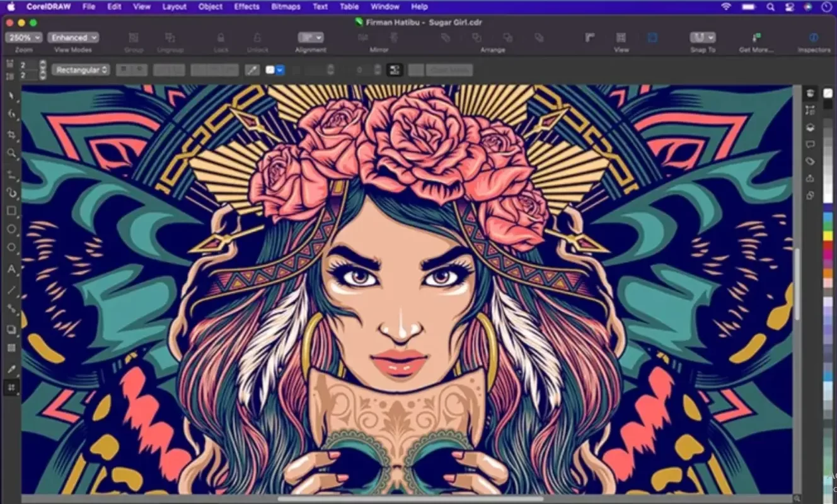The image size is (837, 504).
Task: Select the Shape tool below Pick tool
Action: click(11, 114)
